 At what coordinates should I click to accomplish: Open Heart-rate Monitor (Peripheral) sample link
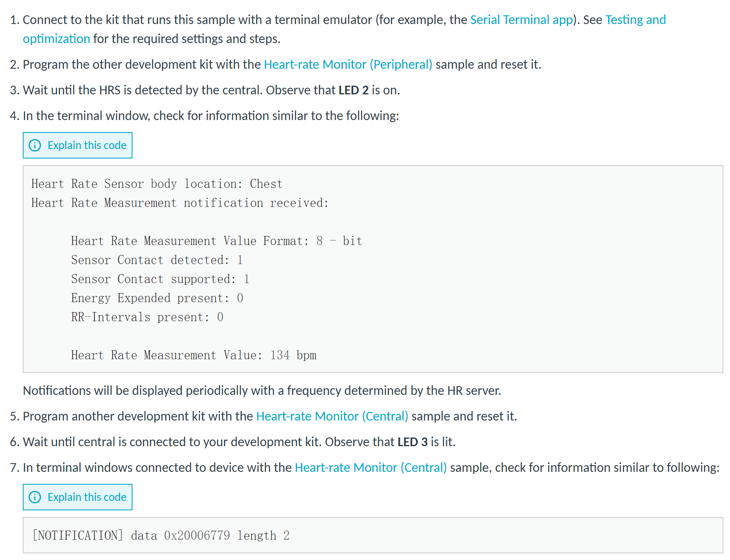tap(348, 65)
